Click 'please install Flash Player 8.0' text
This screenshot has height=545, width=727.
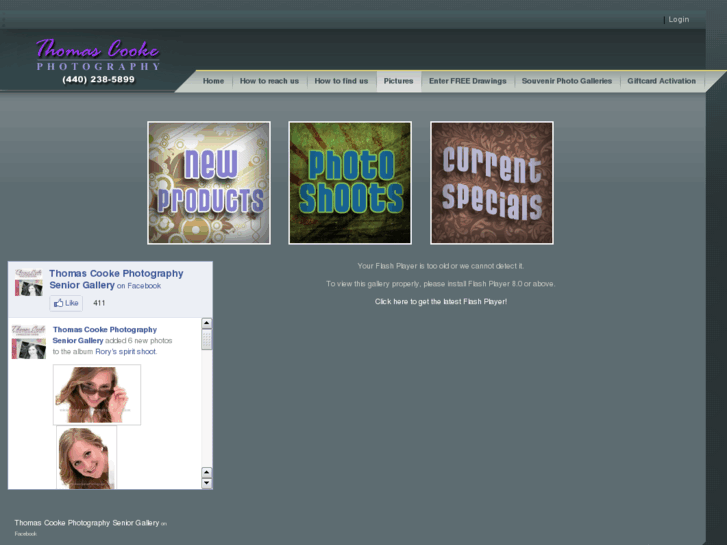(x=472, y=284)
